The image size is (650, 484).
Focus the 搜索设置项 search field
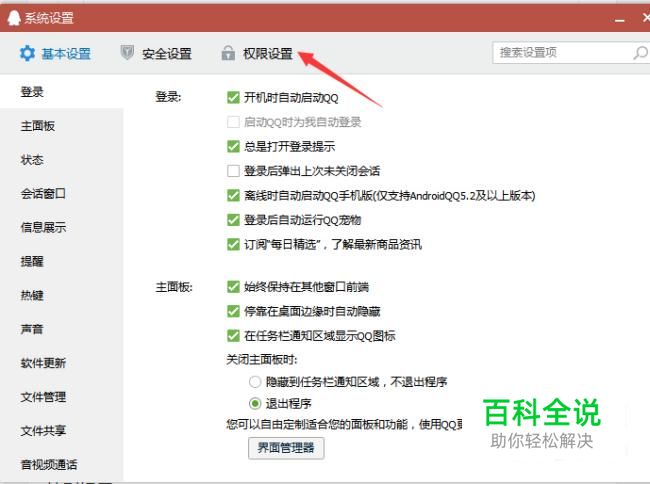(570, 53)
